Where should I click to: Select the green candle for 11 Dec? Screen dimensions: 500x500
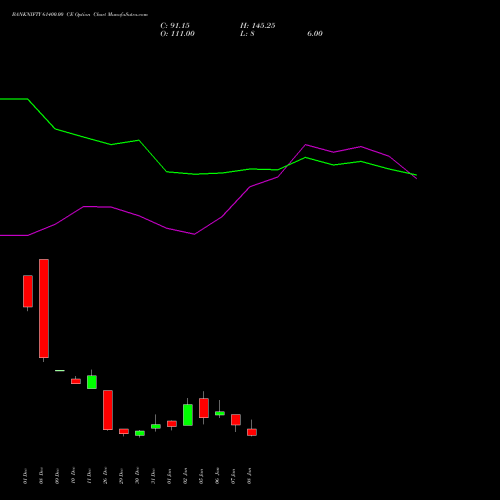pyautogui.click(x=92, y=382)
